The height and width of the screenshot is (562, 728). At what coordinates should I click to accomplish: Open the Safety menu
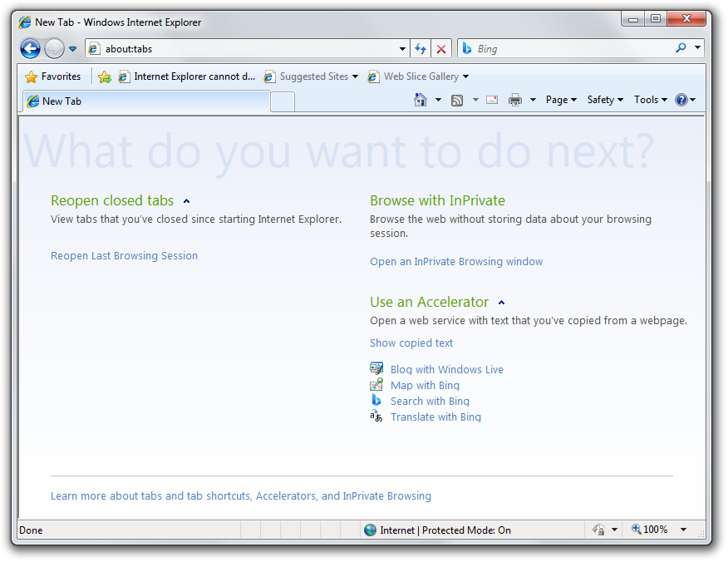pos(605,100)
